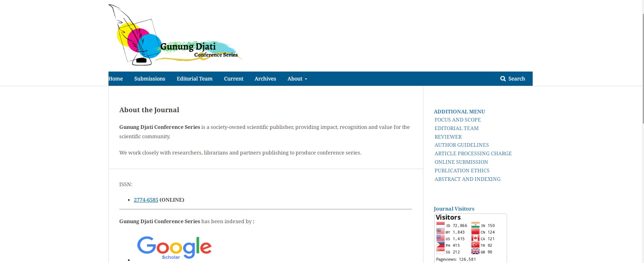Click the Gunung Djati Conference Series logo
Viewport: 644px width, 263px height.
point(175,36)
